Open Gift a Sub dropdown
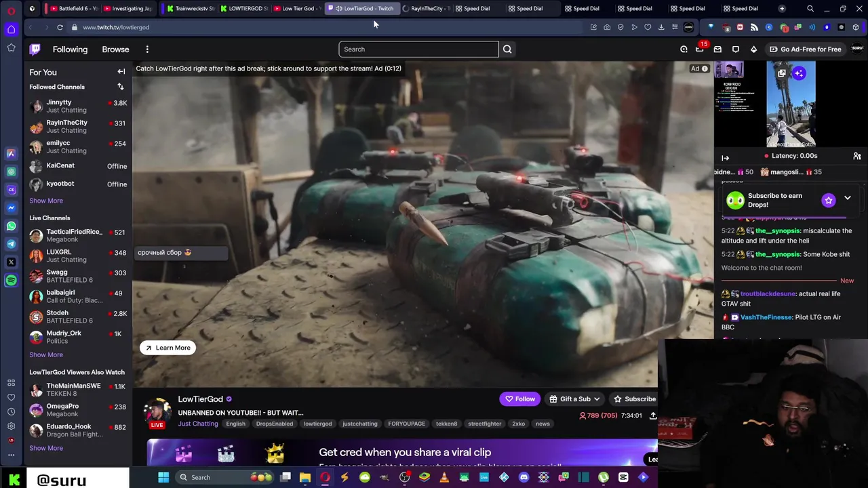Screen dimensions: 868x488 click(x=574, y=399)
